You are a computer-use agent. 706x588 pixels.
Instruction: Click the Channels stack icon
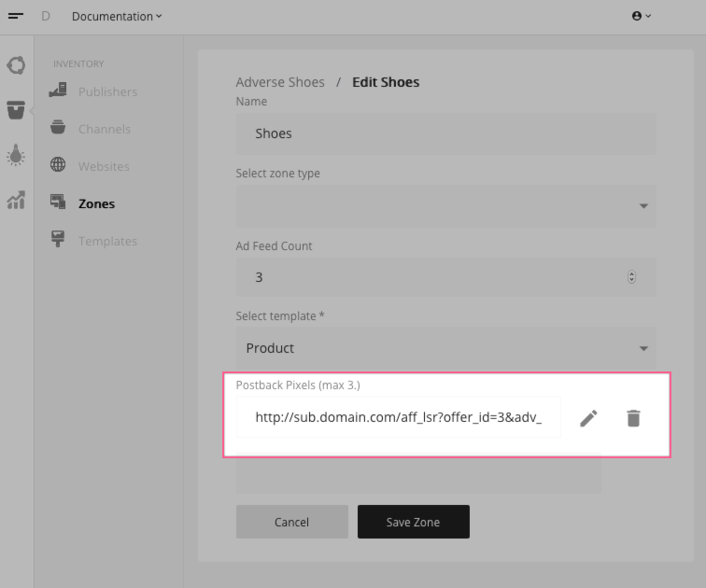[x=58, y=128]
